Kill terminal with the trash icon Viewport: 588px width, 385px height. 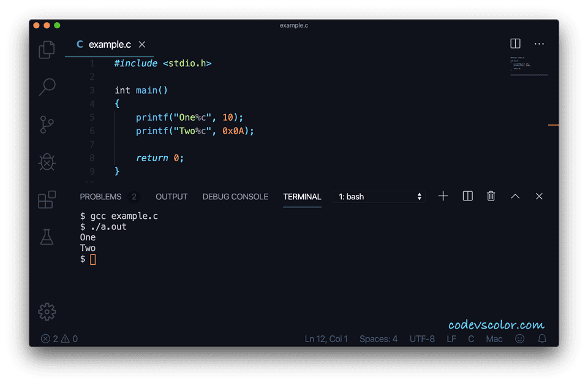click(491, 196)
